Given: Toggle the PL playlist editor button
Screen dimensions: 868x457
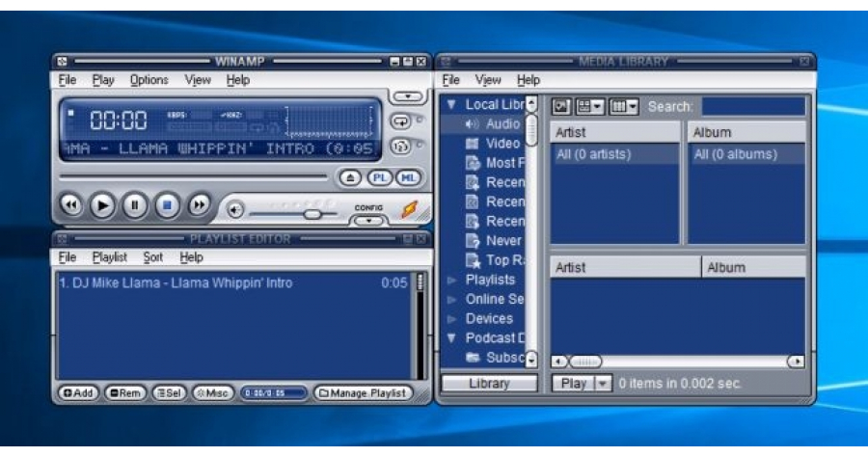Looking at the screenshot, I should 380,178.
